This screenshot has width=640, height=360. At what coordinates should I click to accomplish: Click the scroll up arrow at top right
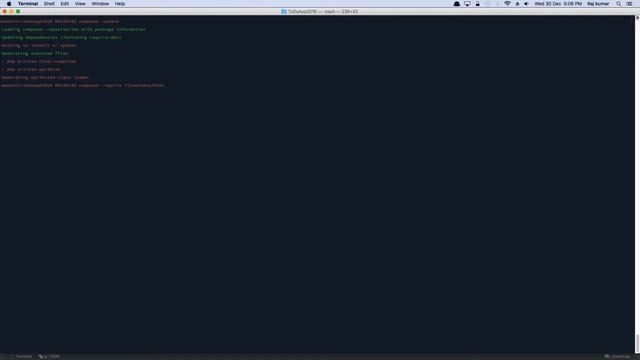point(637,18)
